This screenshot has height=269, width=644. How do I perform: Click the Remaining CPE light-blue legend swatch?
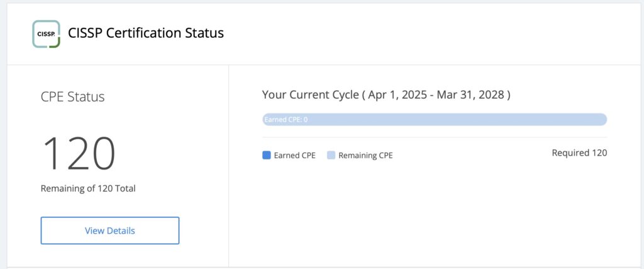click(x=331, y=155)
